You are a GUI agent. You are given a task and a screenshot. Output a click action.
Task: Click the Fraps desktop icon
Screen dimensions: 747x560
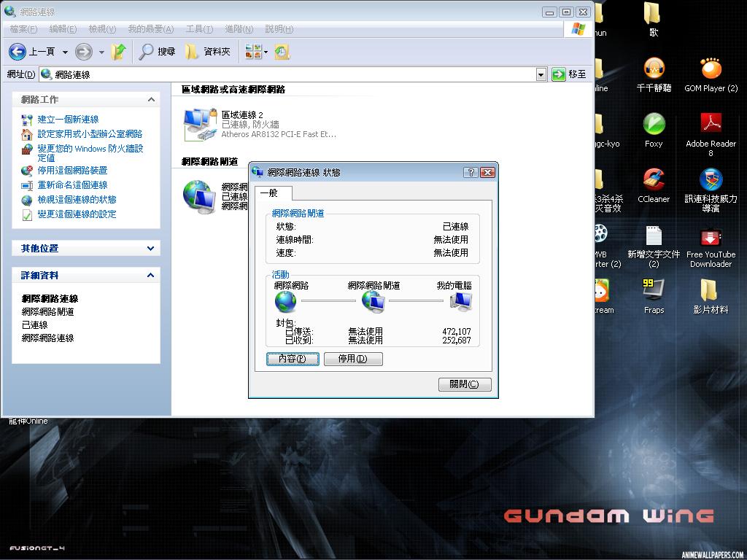click(654, 290)
